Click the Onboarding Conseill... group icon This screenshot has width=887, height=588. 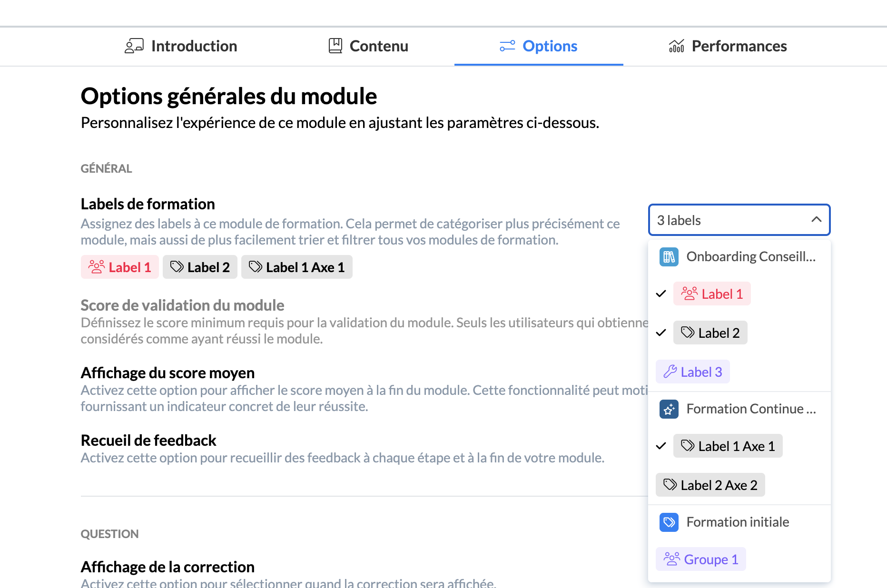669,257
